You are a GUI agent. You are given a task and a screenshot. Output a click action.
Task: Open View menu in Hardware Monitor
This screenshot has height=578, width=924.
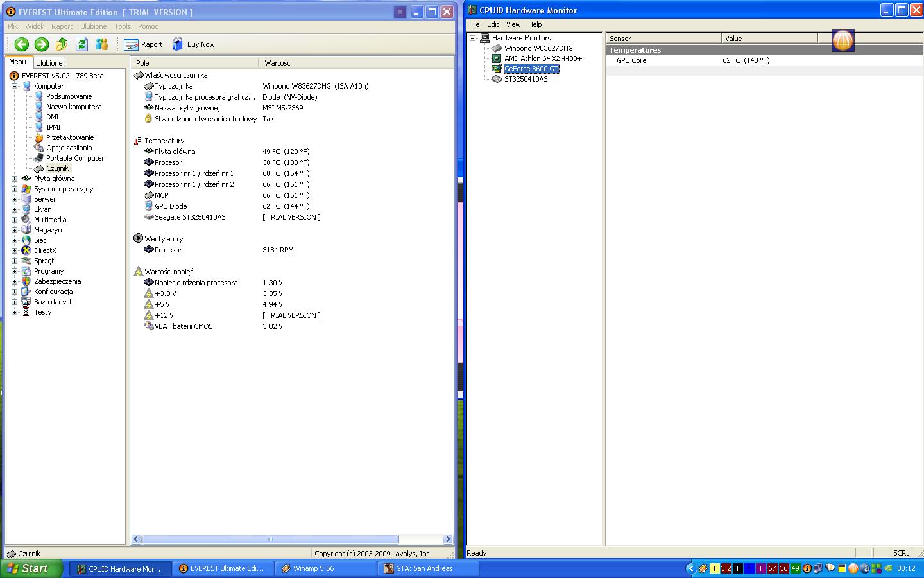click(513, 24)
